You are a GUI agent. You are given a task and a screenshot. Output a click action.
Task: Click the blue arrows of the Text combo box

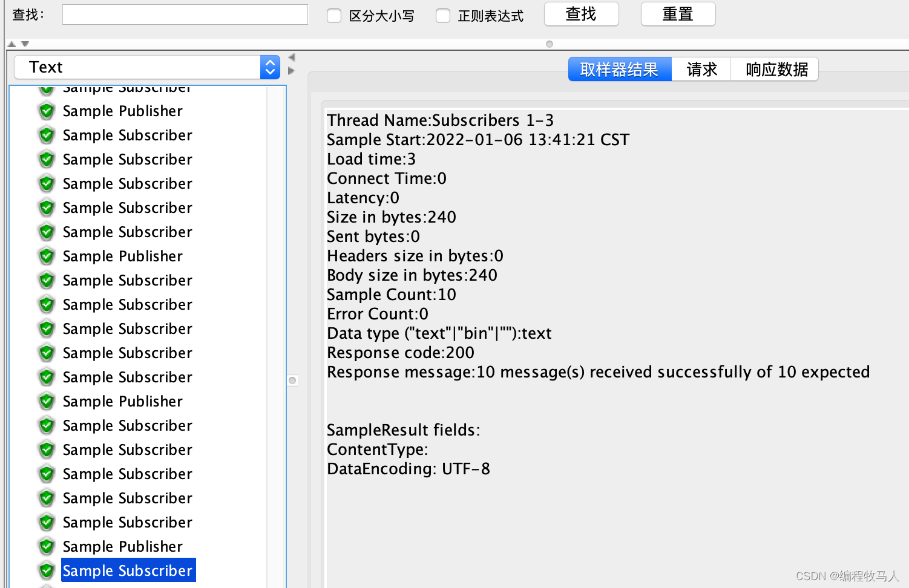click(270, 67)
